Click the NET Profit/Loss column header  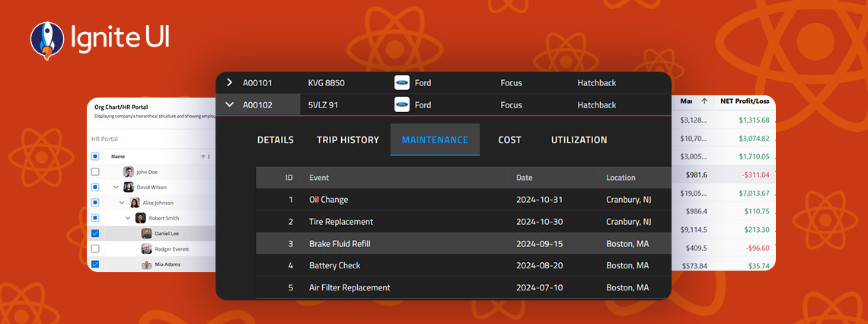pyautogui.click(x=745, y=101)
